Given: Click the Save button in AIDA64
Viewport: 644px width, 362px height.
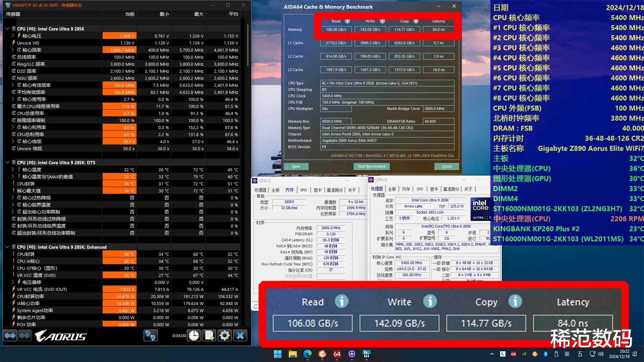Looking at the screenshot, I should (296, 166).
